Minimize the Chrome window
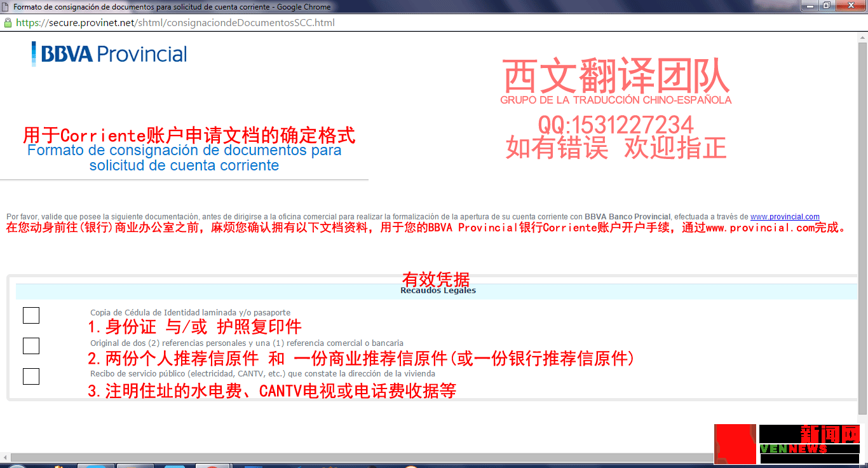868x468 pixels. [x=810, y=6]
